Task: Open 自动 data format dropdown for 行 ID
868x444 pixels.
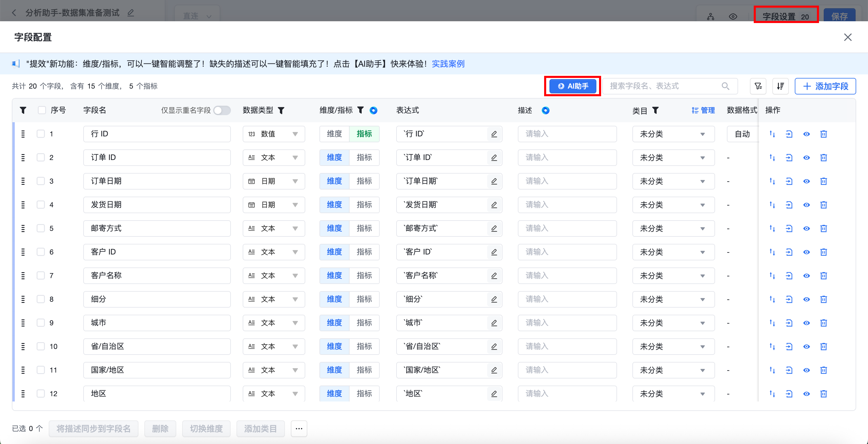Action: [742, 134]
